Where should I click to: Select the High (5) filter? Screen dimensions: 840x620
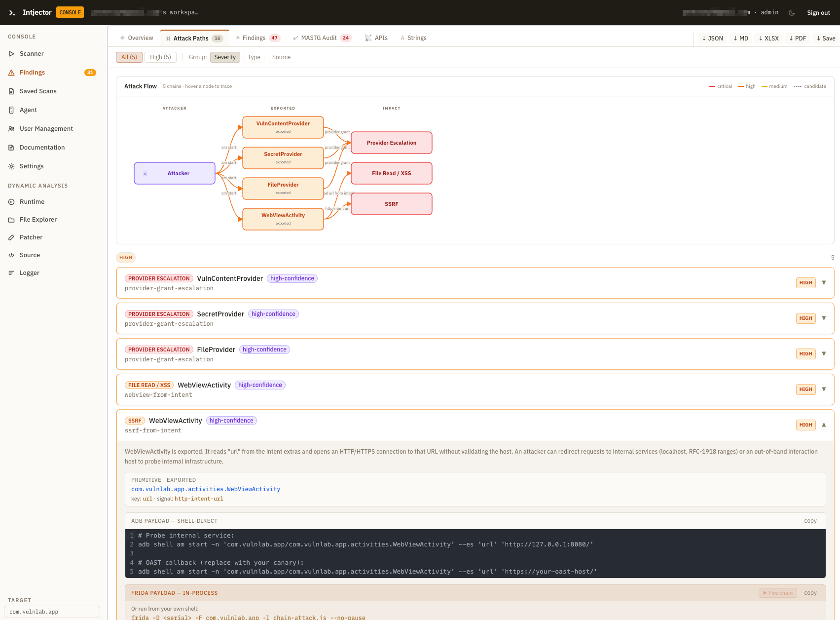click(161, 57)
